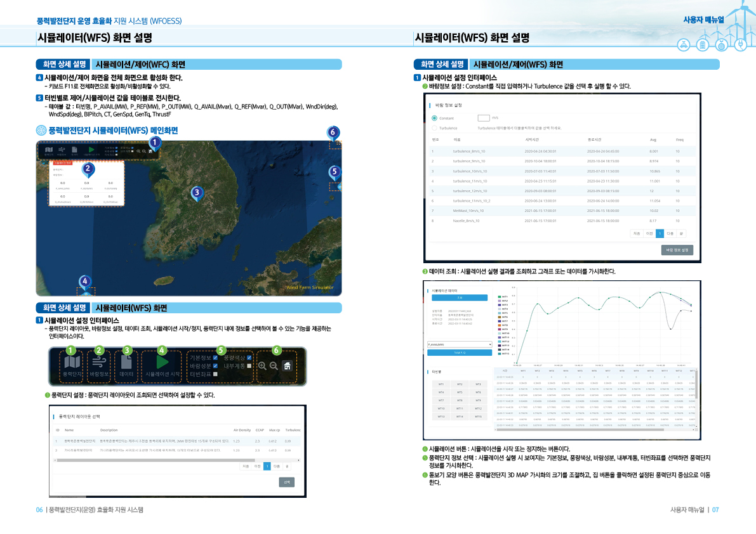
Task: Click the Constant m/s input box
Action: click(x=484, y=118)
